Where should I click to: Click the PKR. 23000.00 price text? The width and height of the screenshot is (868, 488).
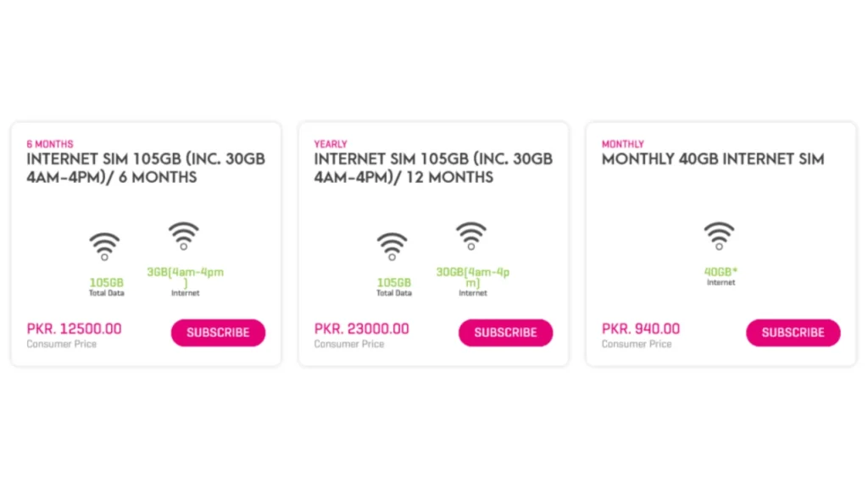[x=361, y=329]
